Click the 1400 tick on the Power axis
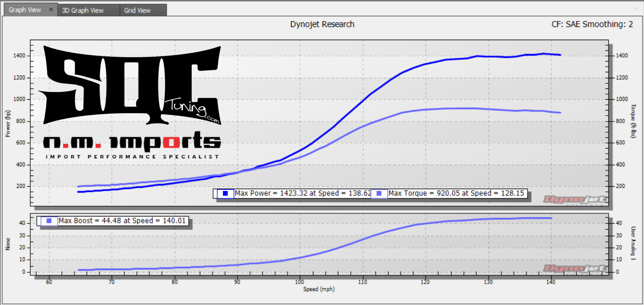The height and width of the screenshot is (305, 644). (x=19, y=56)
